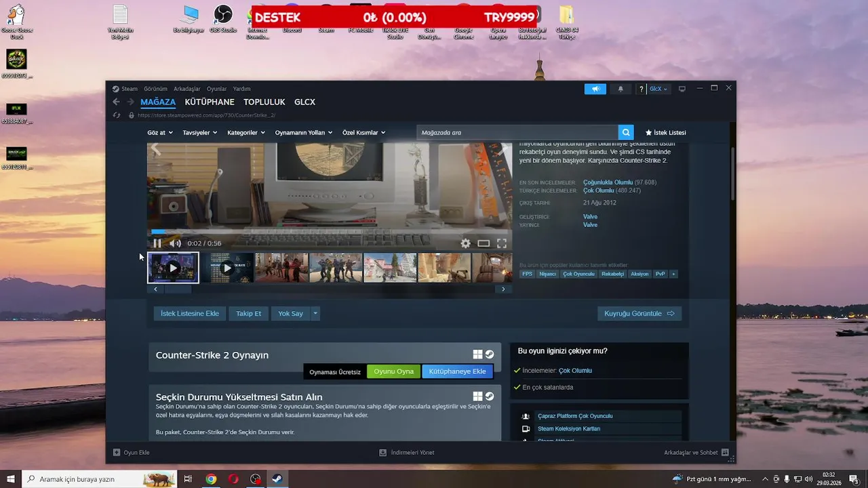This screenshot has height=488, width=868.
Task: Click the thumbnail strip right arrow
Action: [503, 289]
